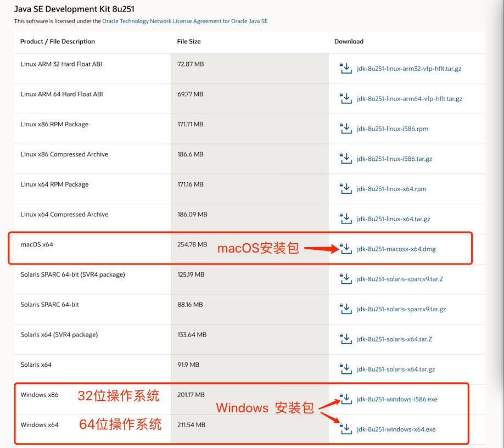Open the jdk-8u251-linux-i586.tar.gz link
504x448 pixels.
pyautogui.click(x=394, y=159)
